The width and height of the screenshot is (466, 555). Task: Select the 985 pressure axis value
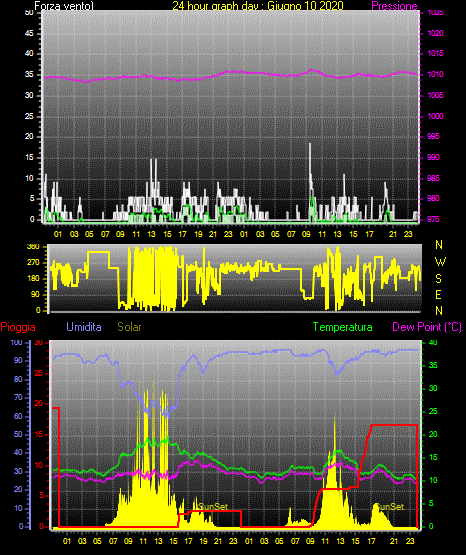pyautogui.click(x=433, y=178)
